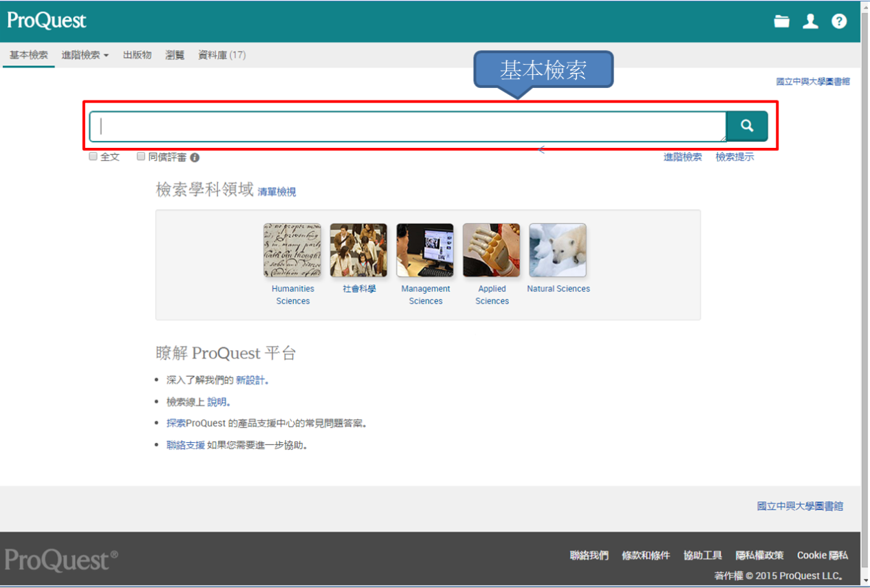Click the magnifier search button
The width and height of the screenshot is (870, 588).
(747, 126)
